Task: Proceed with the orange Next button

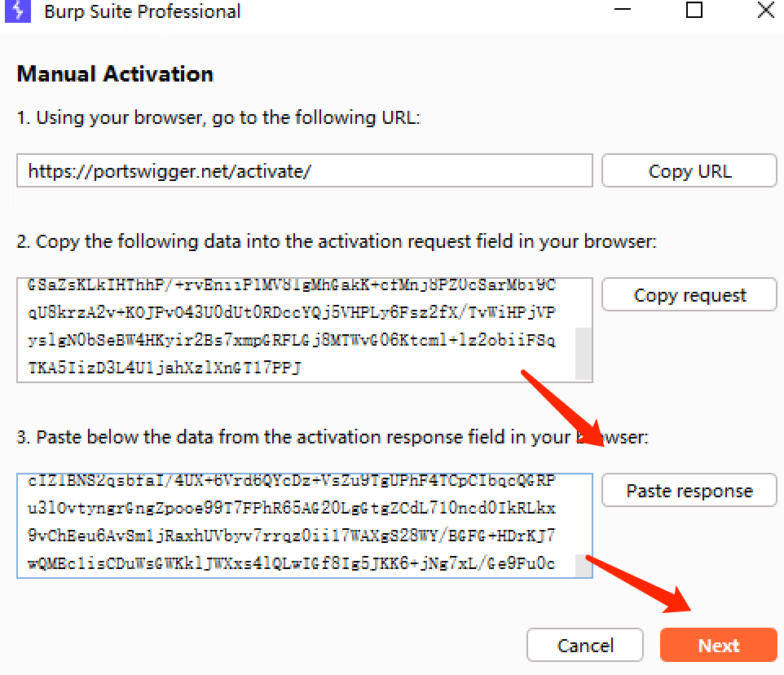Action: coord(718,645)
